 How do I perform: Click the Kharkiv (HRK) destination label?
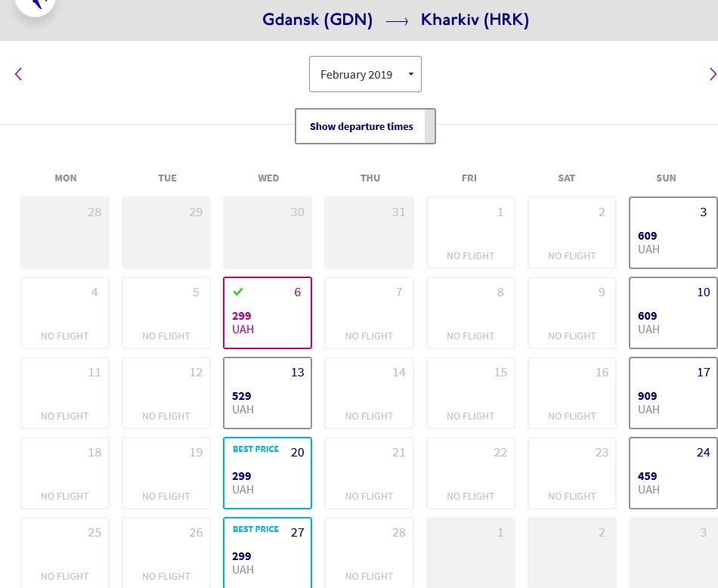(x=475, y=20)
